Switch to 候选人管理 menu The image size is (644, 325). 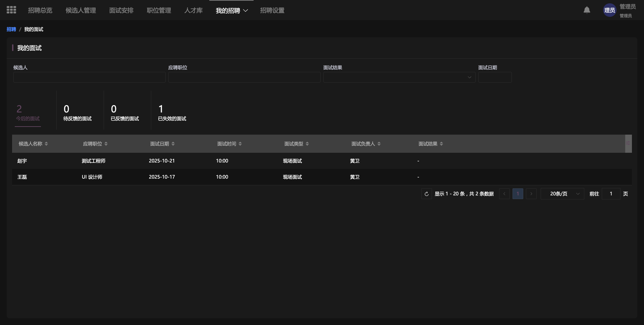[x=80, y=11]
